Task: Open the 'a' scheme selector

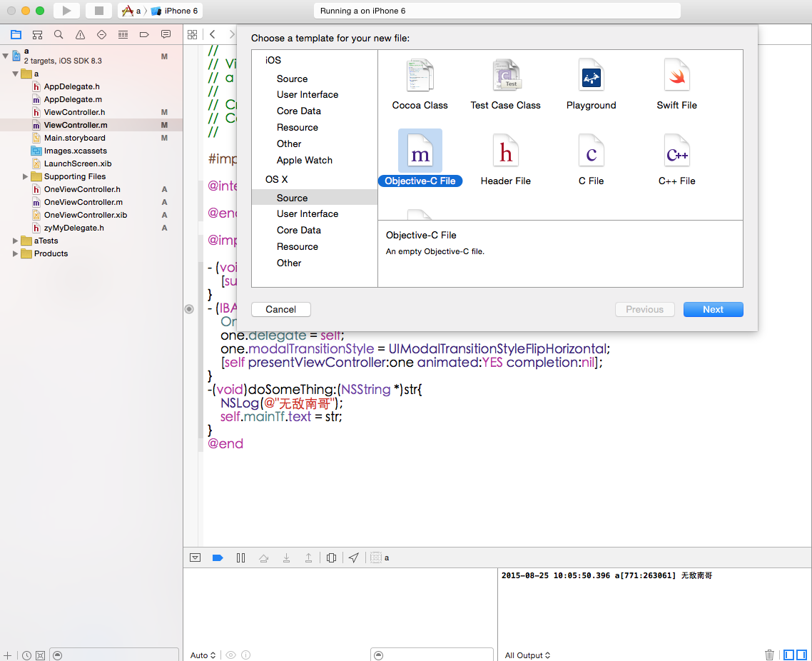Action: [131, 11]
